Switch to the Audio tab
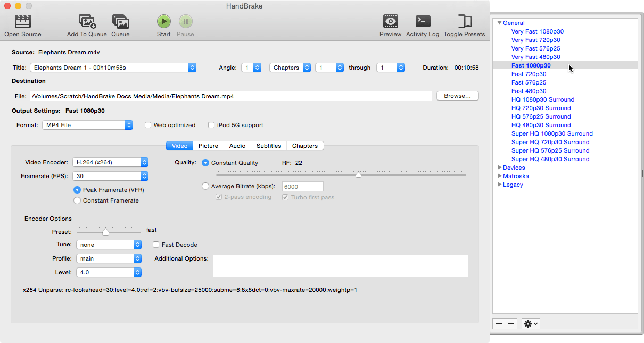This screenshot has height=343, width=644. (x=237, y=146)
